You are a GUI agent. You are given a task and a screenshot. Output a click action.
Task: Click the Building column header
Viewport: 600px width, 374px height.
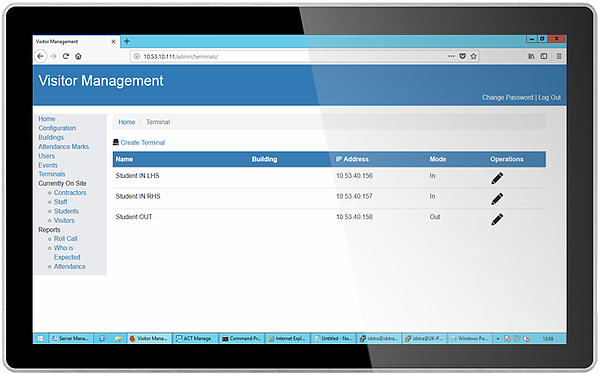click(x=264, y=159)
